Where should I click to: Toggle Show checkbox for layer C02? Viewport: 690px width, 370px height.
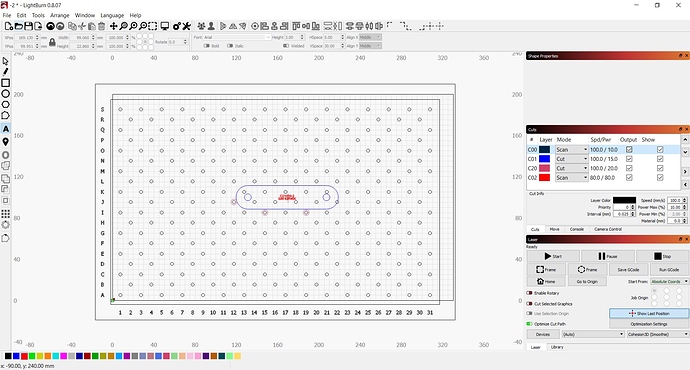click(660, 177)
